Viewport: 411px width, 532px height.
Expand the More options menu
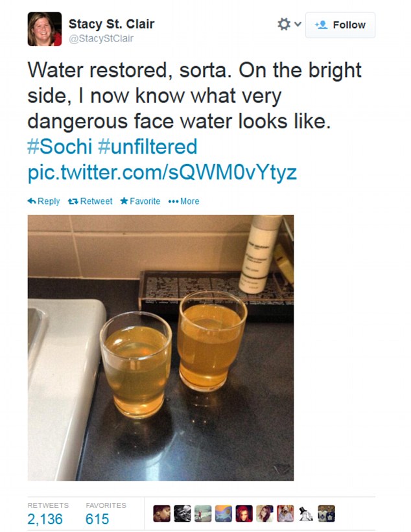coord(183,202)
